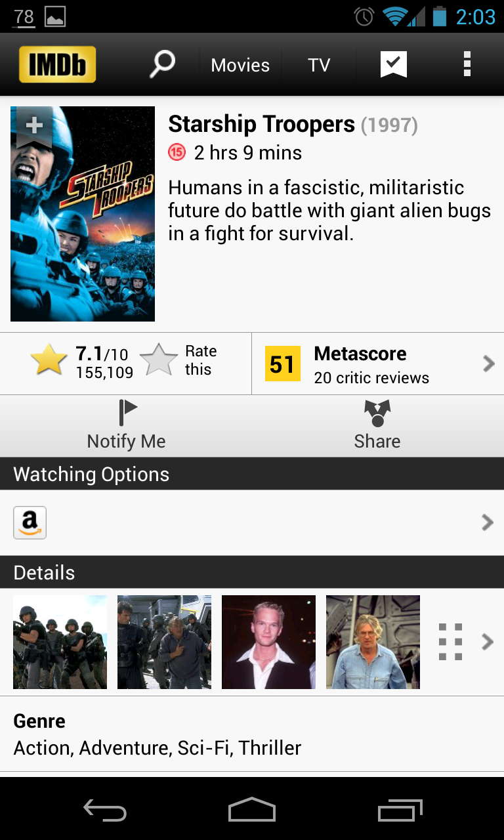
Task: Open search with the magnifying glass icon
Action: [x=162, y=64]
